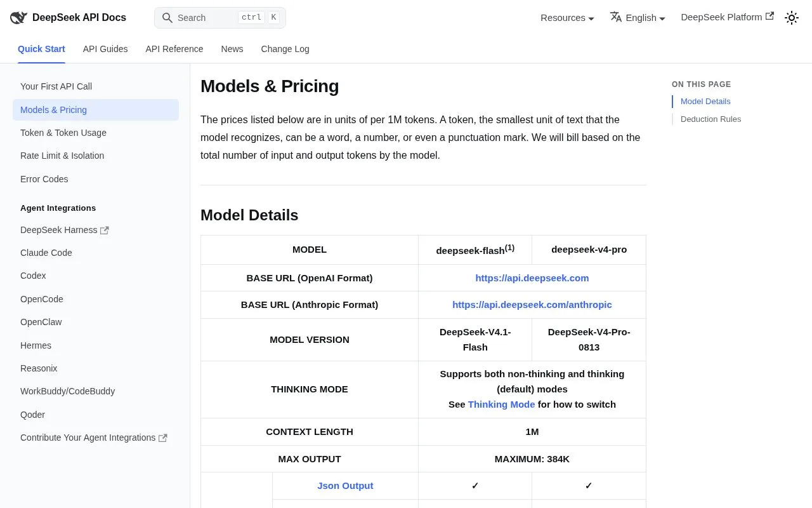This screenshot has width=812, height=508.
Task: Open the Claude Code integration page
Action: (96, 253)
